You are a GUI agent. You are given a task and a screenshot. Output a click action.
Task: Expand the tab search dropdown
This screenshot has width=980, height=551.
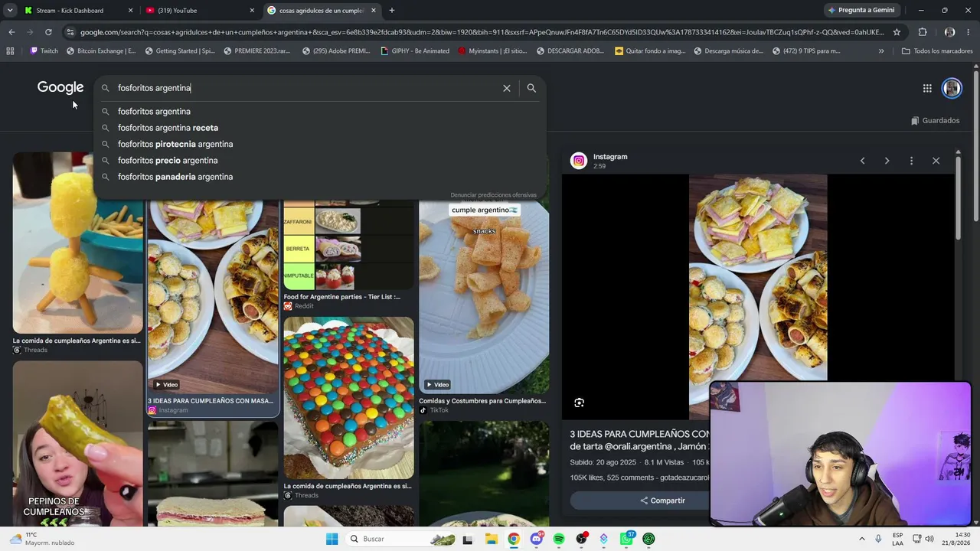[10, 11]
